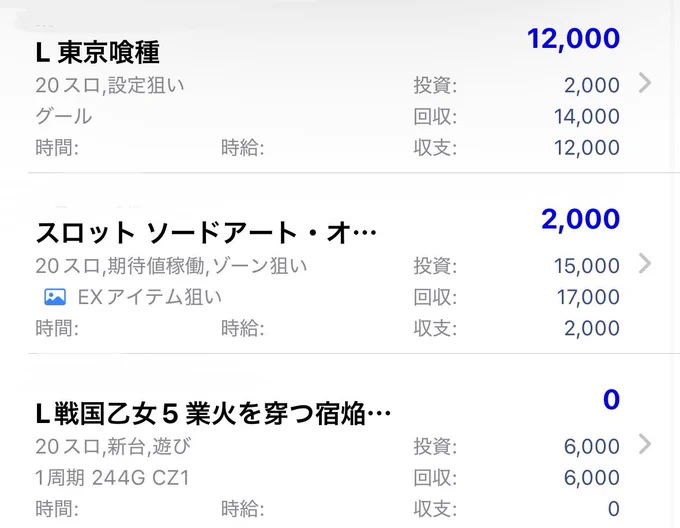Open the L 東京喰種 record title
This screenshot has width=680, height=528.
98,53
